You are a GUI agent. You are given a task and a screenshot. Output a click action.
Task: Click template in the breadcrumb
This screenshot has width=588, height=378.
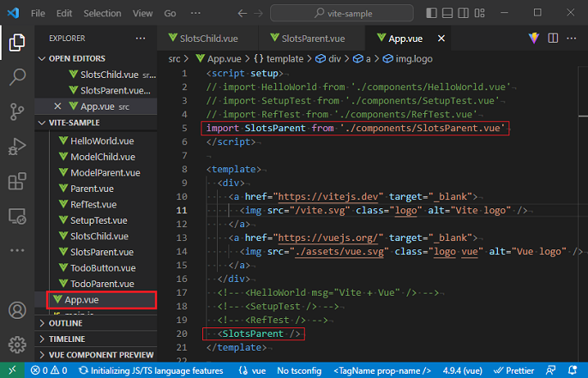pyautogui.click(x=279, y=59)
